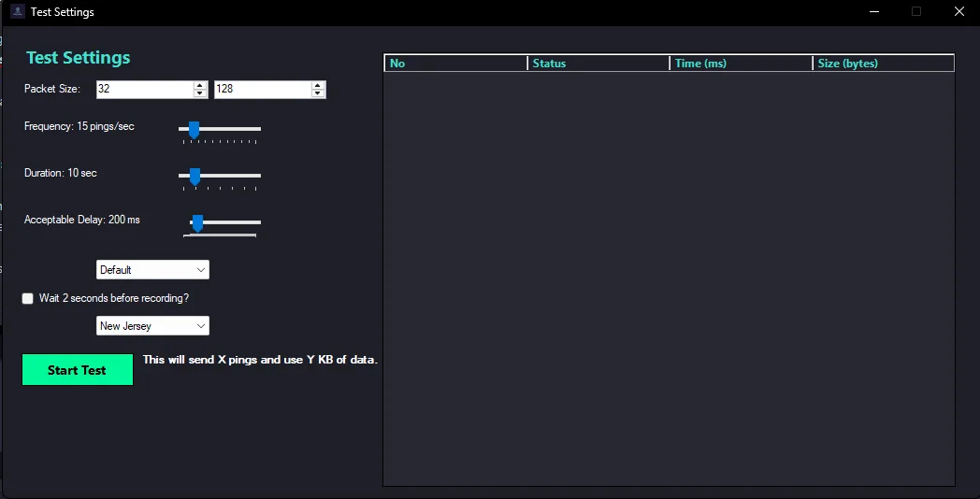Viewport: 980px width, 499px height.
Task: Click the 'This will send X pings' message
Action: coord(261,360)
